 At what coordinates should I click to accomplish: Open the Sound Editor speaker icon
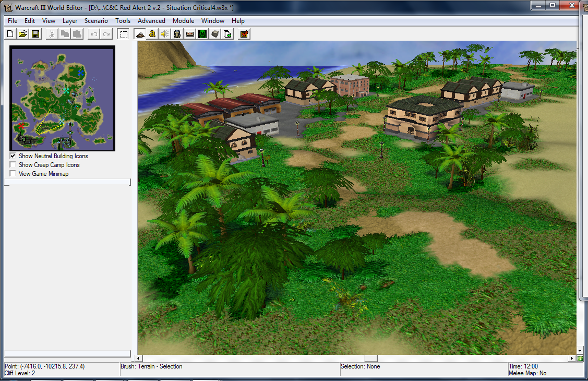[165, 34]
